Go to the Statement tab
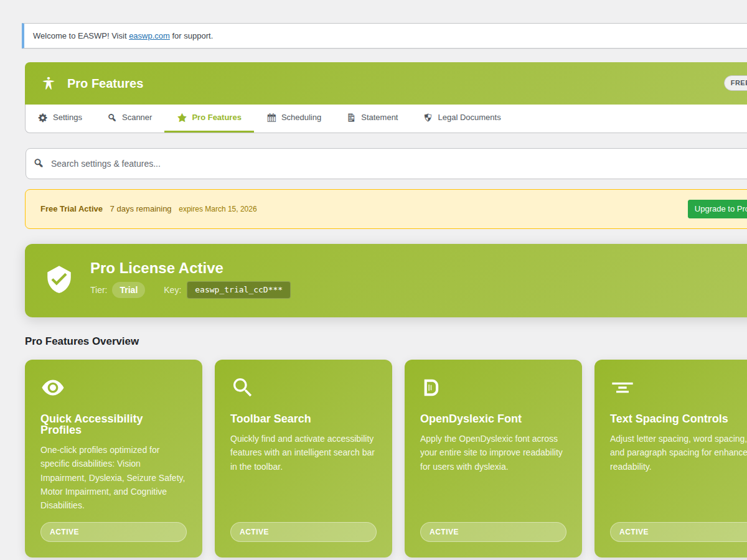747x560 pixels. tap(379, 118)
